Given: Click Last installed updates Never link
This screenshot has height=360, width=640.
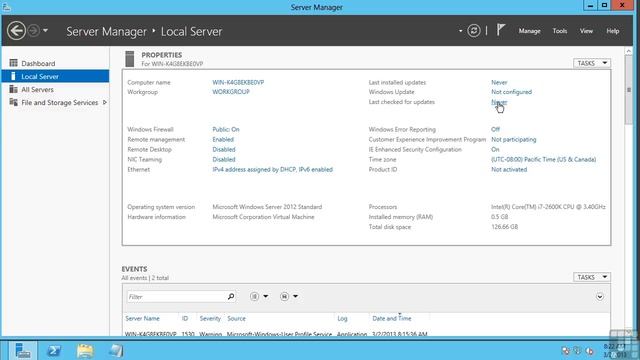Looking at the screenshot, I should click(499, 82).
